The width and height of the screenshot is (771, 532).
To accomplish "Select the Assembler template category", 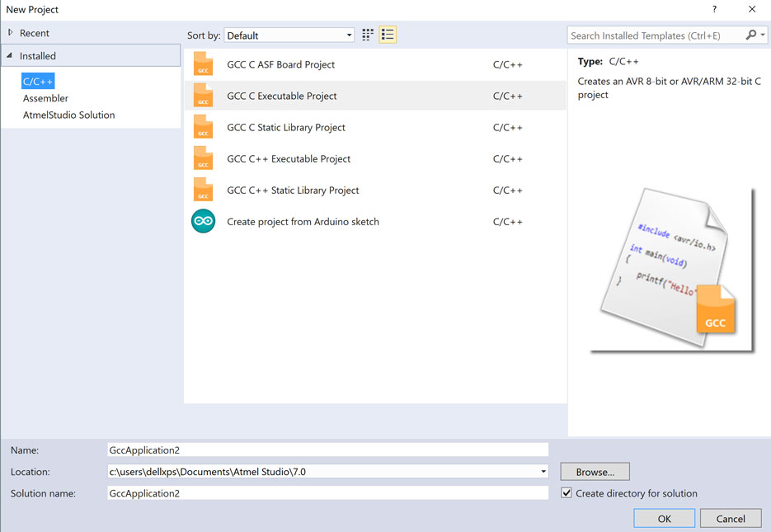I will (45, 98).
